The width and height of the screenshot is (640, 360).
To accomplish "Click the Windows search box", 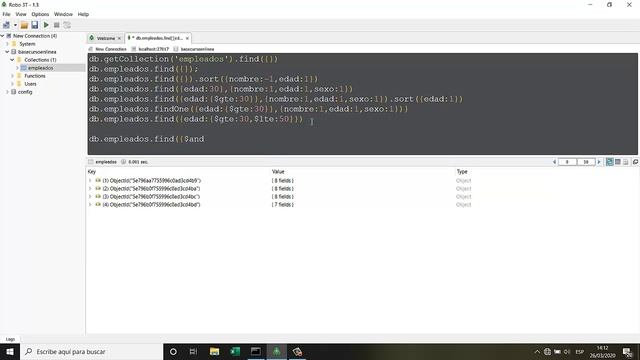I will pos(91,351).
